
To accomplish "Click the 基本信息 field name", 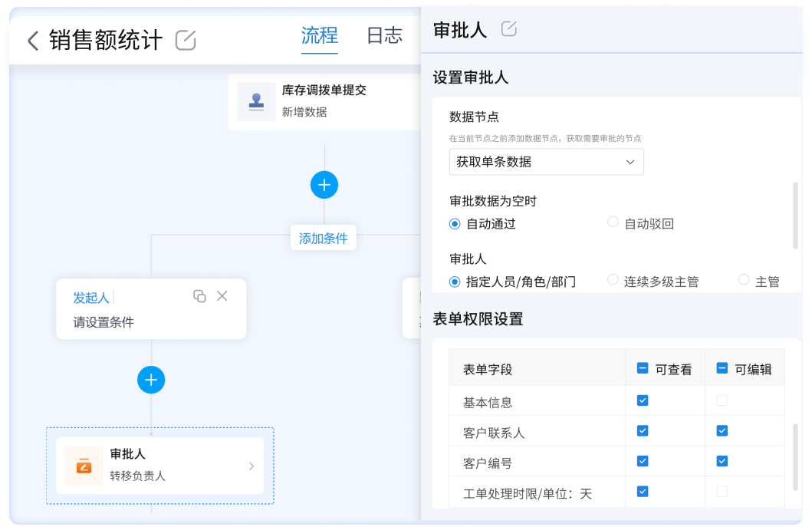I will pos(488,403).
